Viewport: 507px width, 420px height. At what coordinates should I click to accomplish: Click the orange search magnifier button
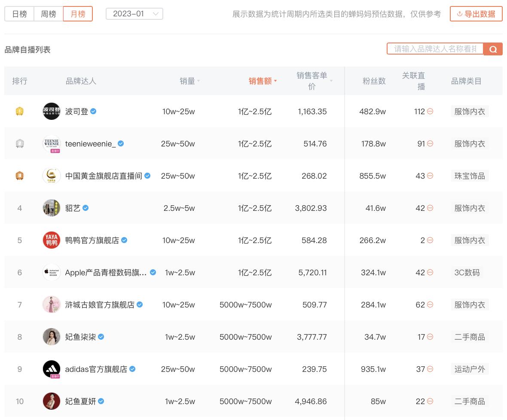point(493,49)
